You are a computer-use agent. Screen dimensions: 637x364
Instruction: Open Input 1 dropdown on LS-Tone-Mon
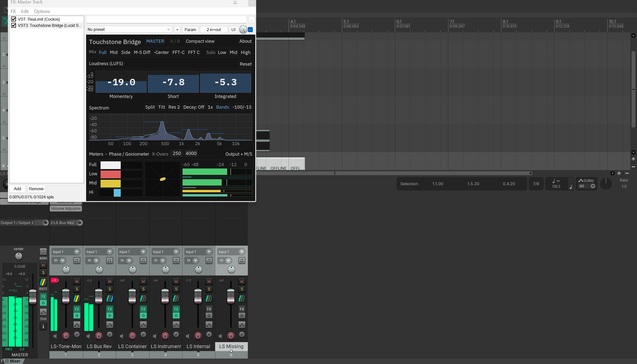click(x=66, y=252)
